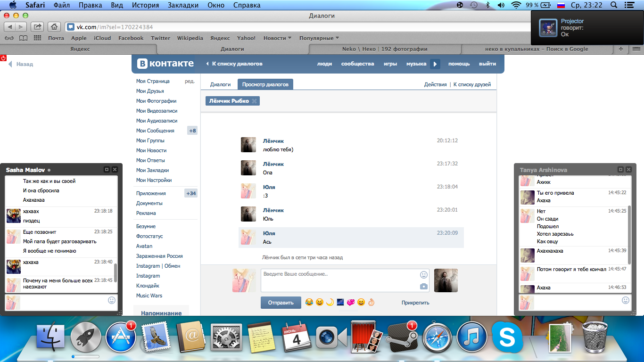This screenshot has width=644, height=362.
Task: Open the Safari share button
Action: [38, 27]
